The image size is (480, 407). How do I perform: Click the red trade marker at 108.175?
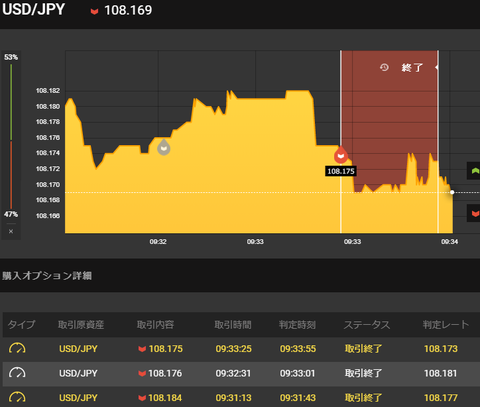pyautogui.click(x=341, y=155)
